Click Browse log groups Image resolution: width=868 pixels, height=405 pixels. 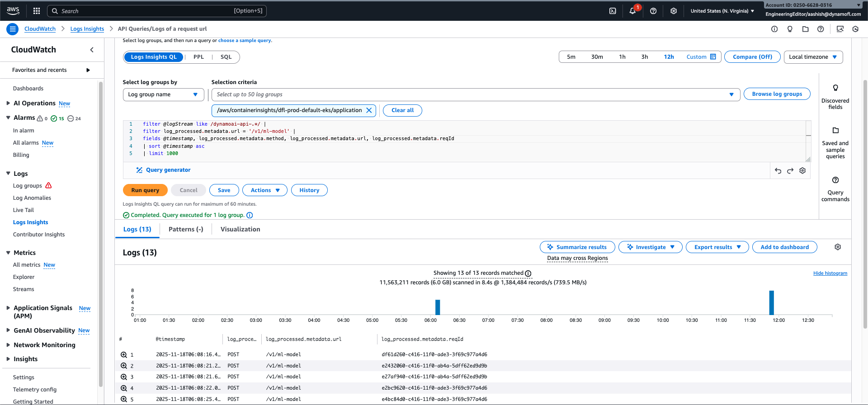point(777,94)
